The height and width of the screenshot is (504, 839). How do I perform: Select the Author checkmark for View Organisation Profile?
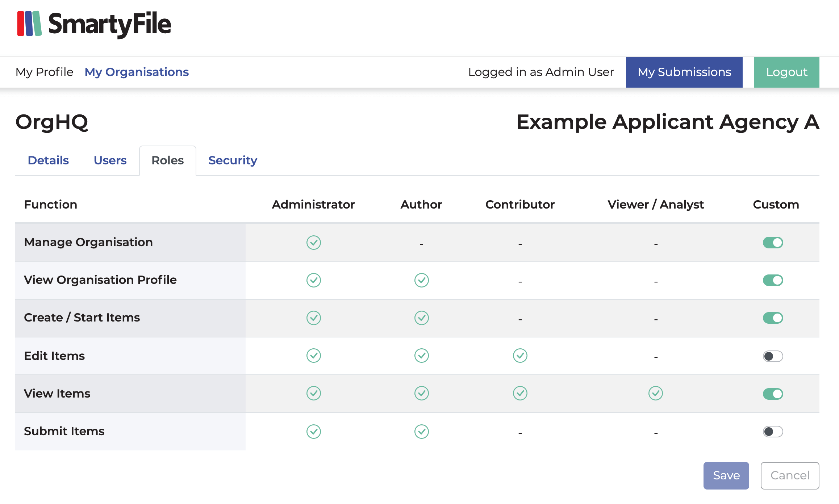(x=421, y=280)
